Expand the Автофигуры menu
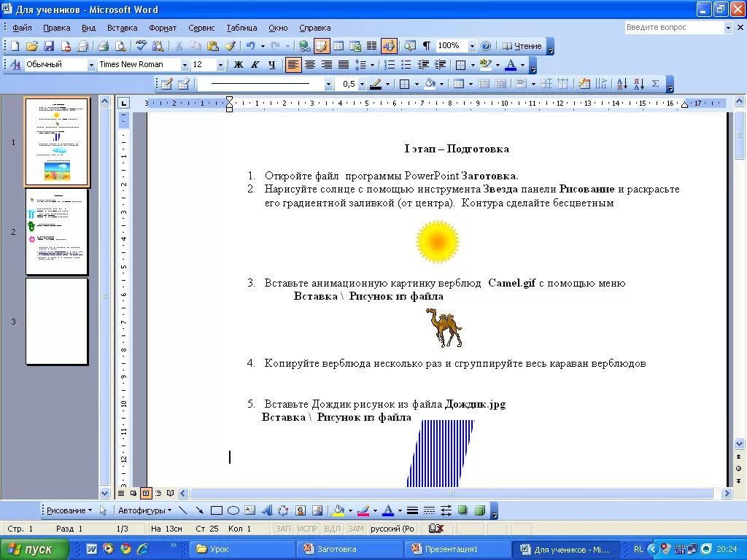 pos(145,510)
